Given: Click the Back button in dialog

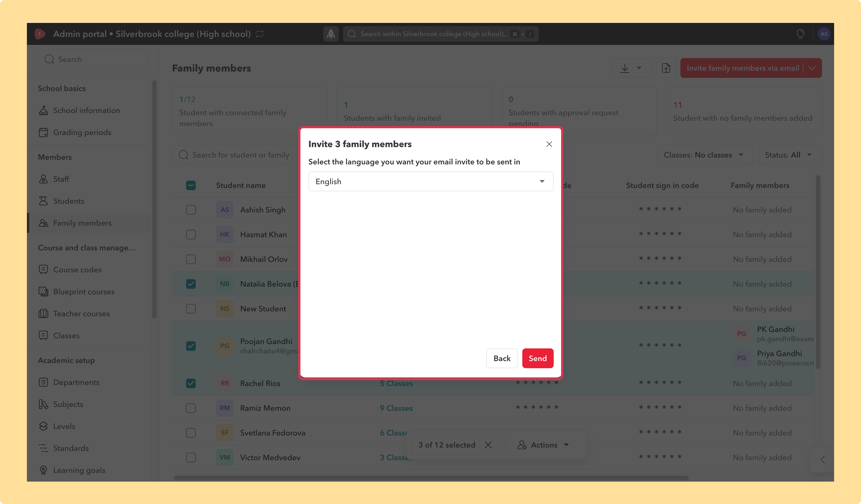Looking at the screenshot, I should pos(502,358).
